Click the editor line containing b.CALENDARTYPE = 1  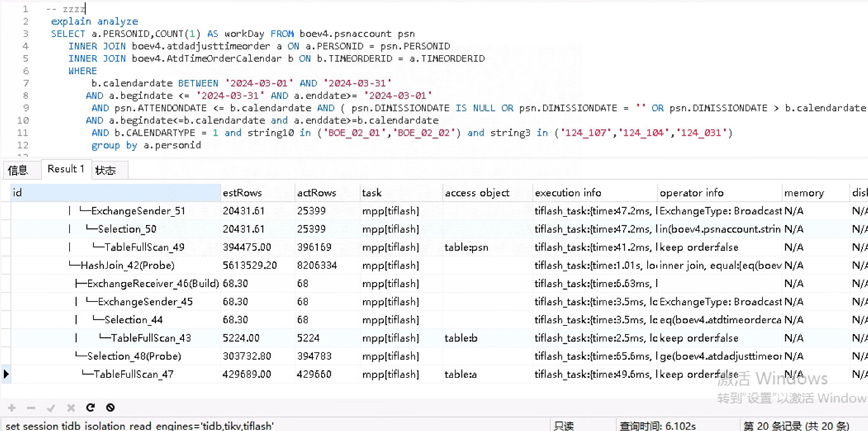[x=412, y=132]
